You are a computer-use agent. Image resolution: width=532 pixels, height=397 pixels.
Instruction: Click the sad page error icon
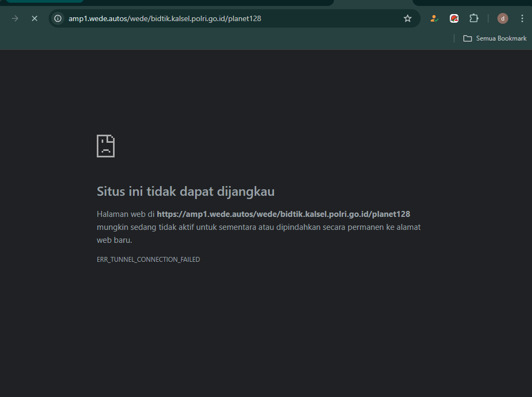105,146
